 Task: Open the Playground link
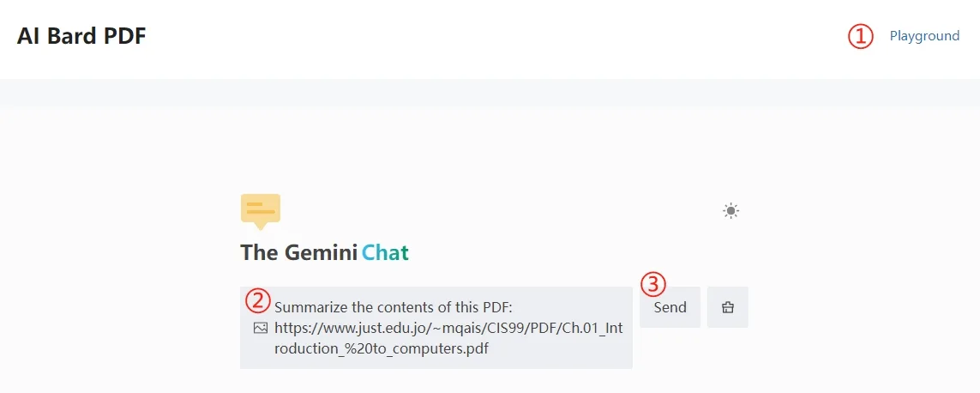[x=924, y=36]
